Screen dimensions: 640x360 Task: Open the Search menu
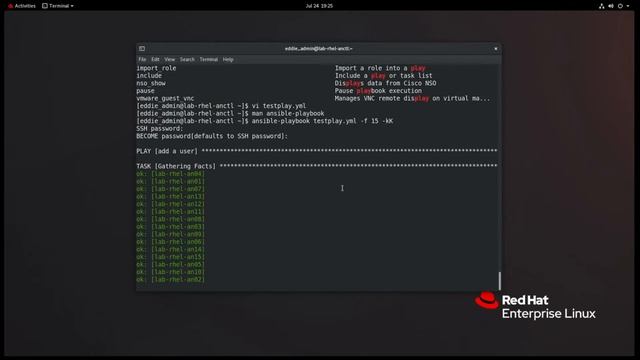pyautogui.click(x=187, y=59)
